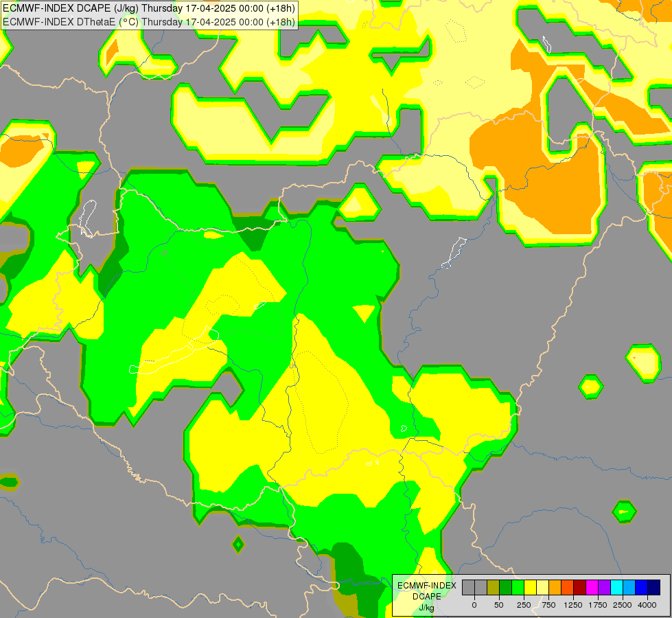Click the amber orange legend swatch
Screen dimensions: 672x618
click(555, 587)
